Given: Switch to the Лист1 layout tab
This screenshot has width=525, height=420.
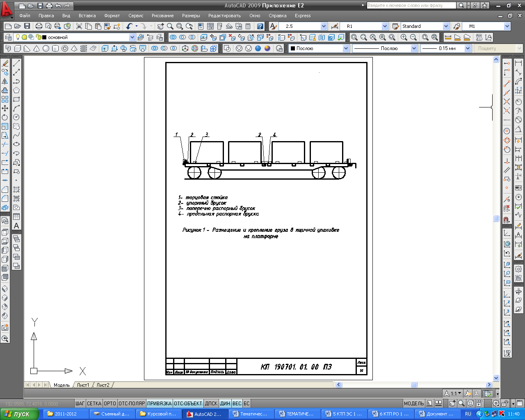Looking at the screenshot, I should (x=83, y=385).
